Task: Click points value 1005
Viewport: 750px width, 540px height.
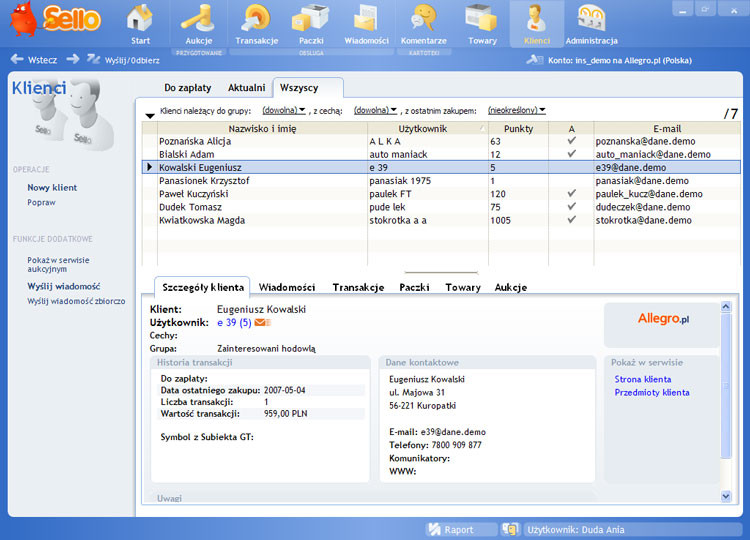Action: 500,220
